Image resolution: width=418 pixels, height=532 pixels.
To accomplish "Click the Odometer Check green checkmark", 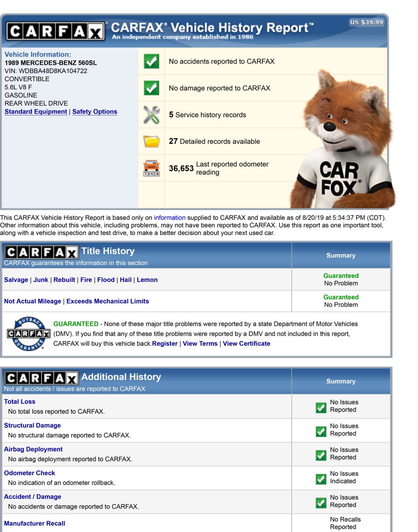I will (321, 479).
